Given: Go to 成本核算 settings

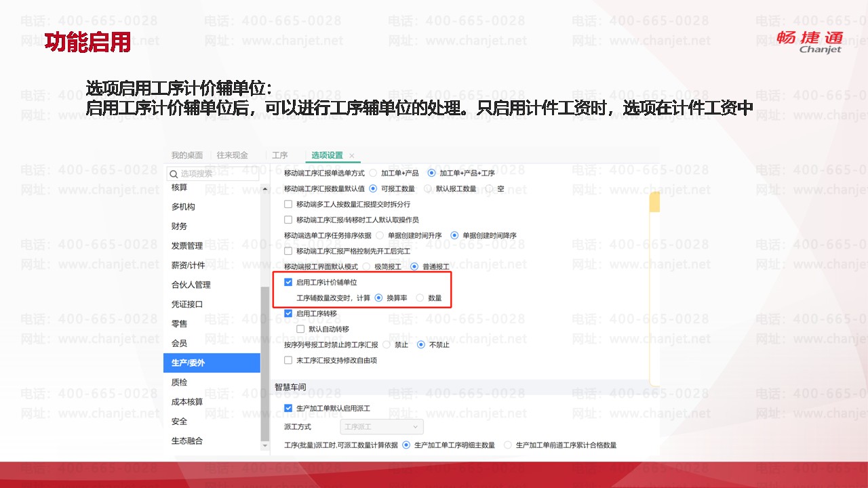Looking at the screenshot, I should pyautogui.click(x=187, y=402).
